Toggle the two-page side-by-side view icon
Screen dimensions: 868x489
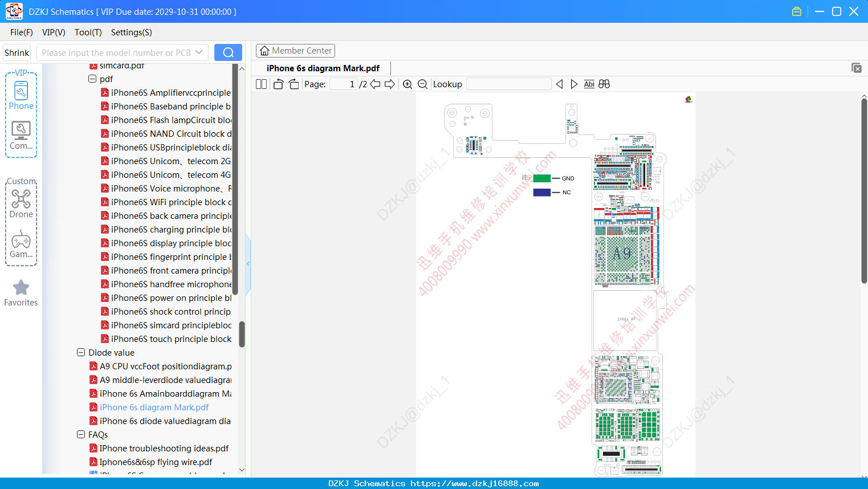coord(261,84)
